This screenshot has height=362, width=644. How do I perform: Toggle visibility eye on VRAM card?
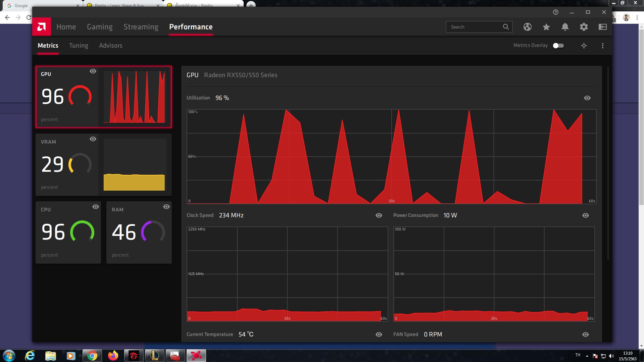[x=93, y=139]
